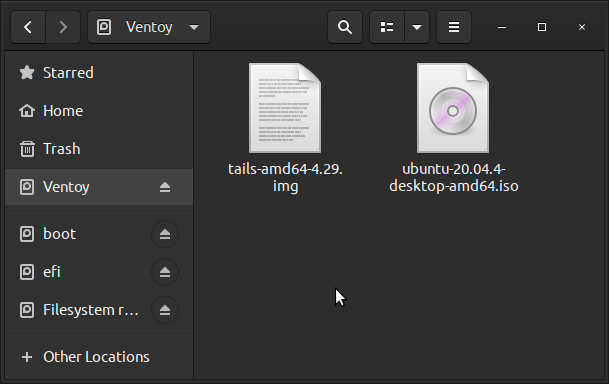Image resolution: width=609 pixels, height=384 pixels.
Task: Open the efi volume in sidebar
Action: pos(99,272)
